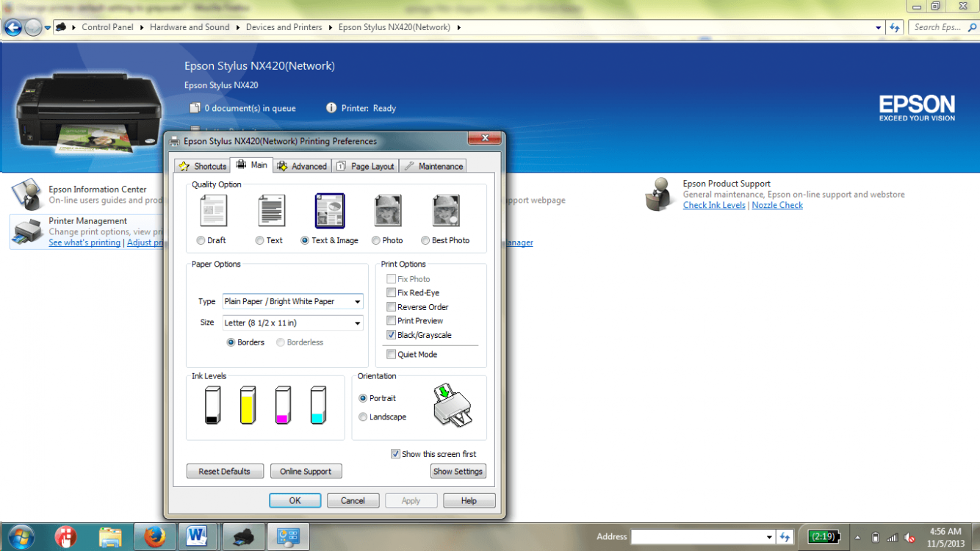Click the Online Support button
The width and height of the screenshot is (980, 551).
click(x=306, y=471)
